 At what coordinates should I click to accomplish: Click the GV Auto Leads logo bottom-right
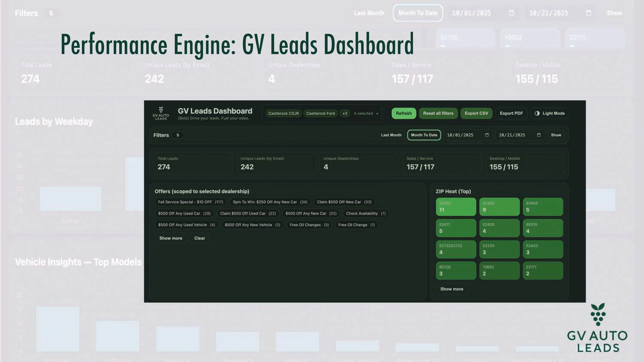597,328
